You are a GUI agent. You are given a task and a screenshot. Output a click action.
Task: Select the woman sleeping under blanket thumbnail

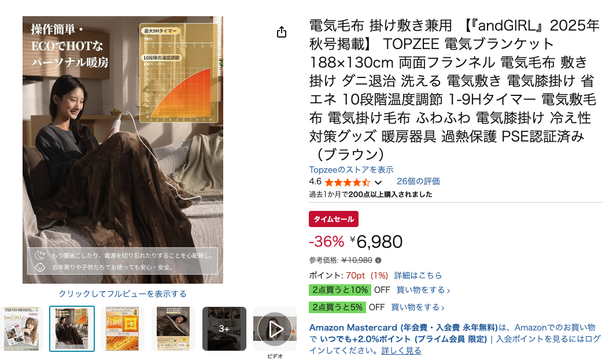click(x=173, y=329)
